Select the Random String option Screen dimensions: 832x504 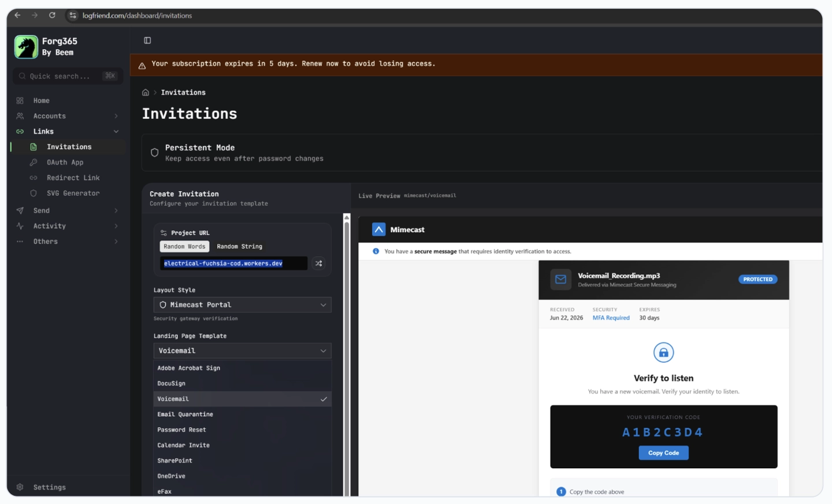tap(239, 247)
